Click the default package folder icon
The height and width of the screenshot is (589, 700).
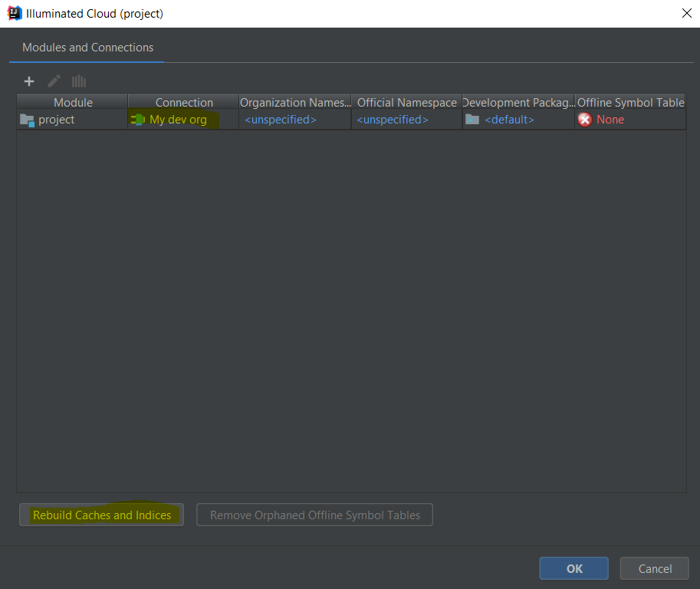[472, 120]
